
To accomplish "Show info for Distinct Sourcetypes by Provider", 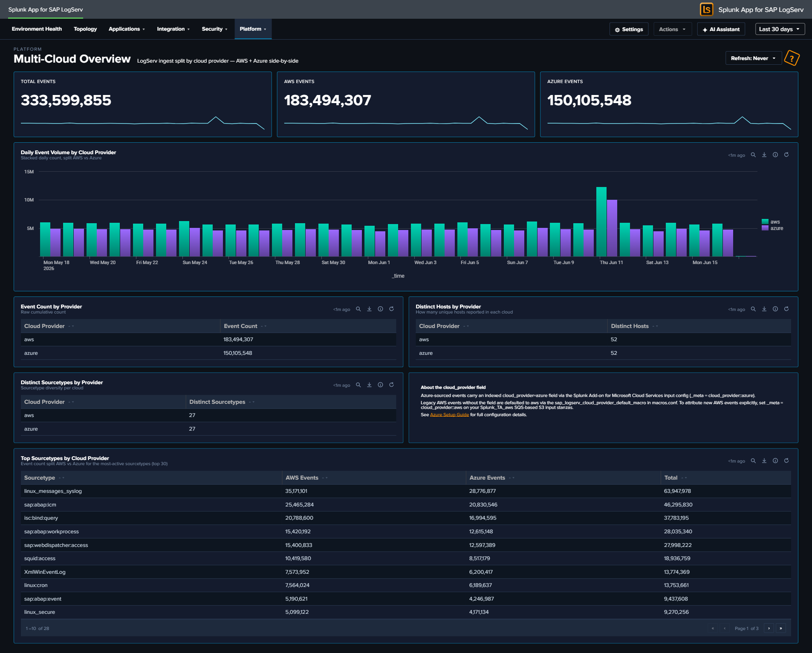I will pos(381,385).
